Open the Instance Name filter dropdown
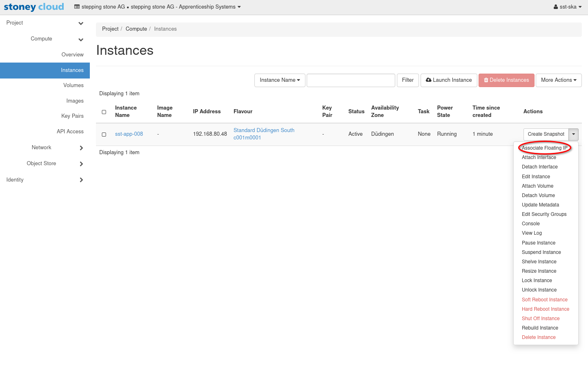The height and width of the screenshot is (368, 588). (280, 80)
